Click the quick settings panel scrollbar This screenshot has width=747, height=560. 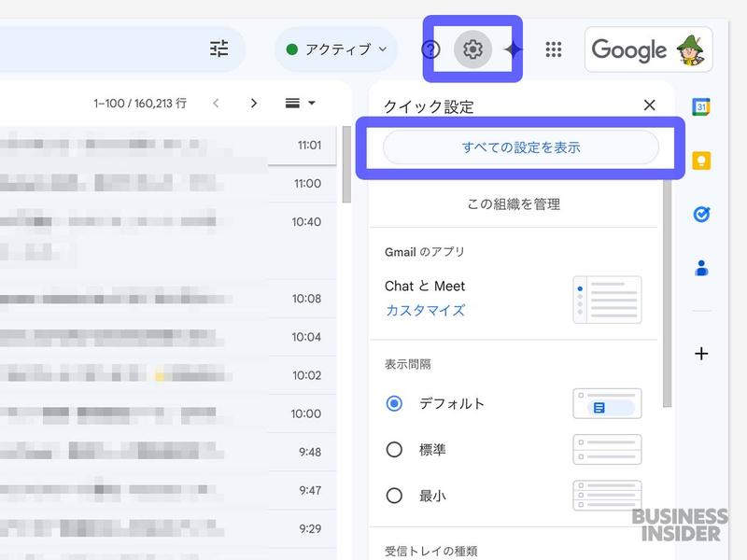pyautogui.click(x=667, y=293)
